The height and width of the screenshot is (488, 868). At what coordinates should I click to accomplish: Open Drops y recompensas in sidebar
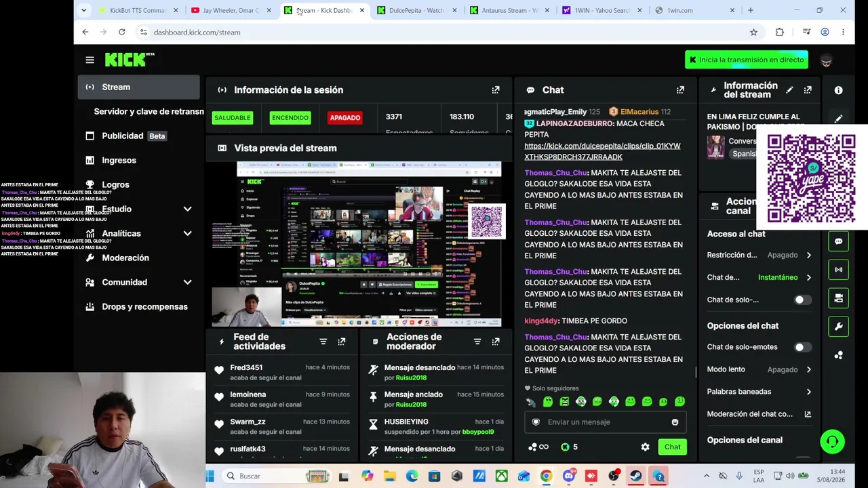coord(138,306)
